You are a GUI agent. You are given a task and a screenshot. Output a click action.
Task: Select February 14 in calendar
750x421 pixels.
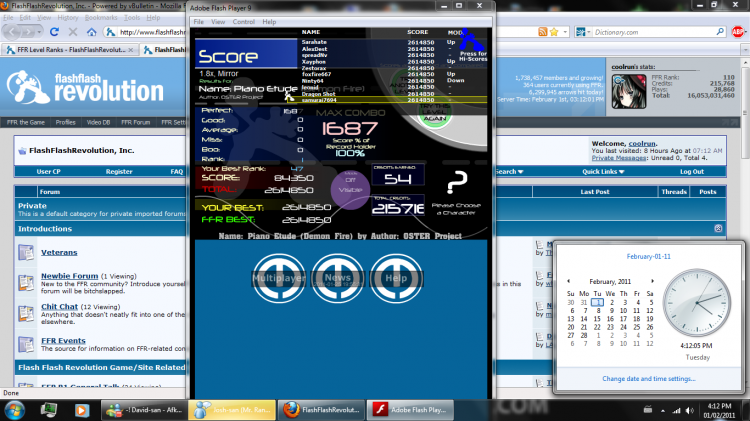(x=584, y=319)
